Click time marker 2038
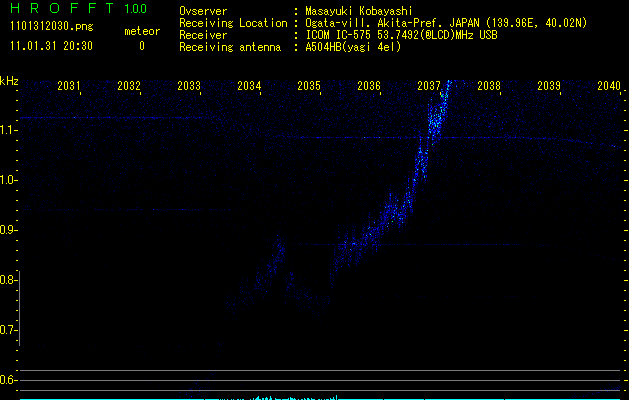Viewport: 629px width, 400px height. (x=489, y=85)
